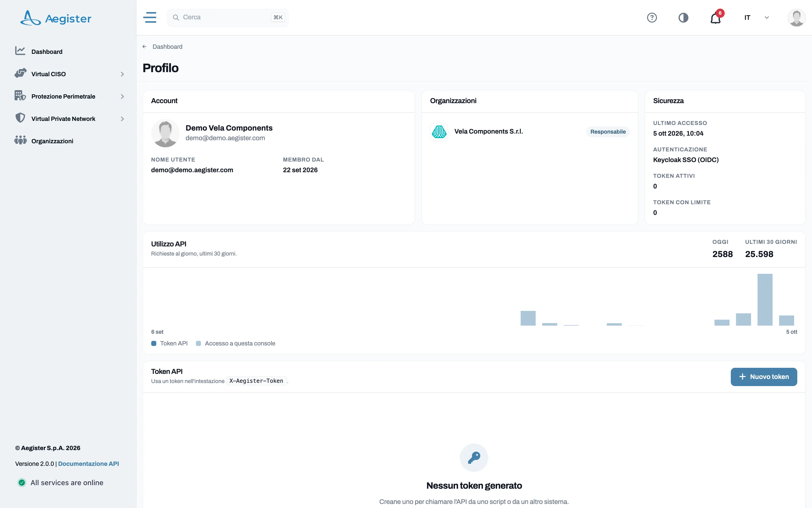
Task: Click the key icon above Nessun token generato
Action: coord(474,458)
